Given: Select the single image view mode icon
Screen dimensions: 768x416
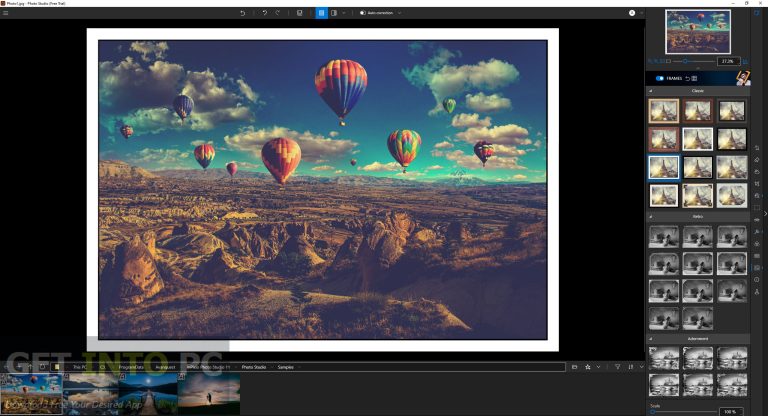Looking at the screenshot, I should [x=321, y=13].
